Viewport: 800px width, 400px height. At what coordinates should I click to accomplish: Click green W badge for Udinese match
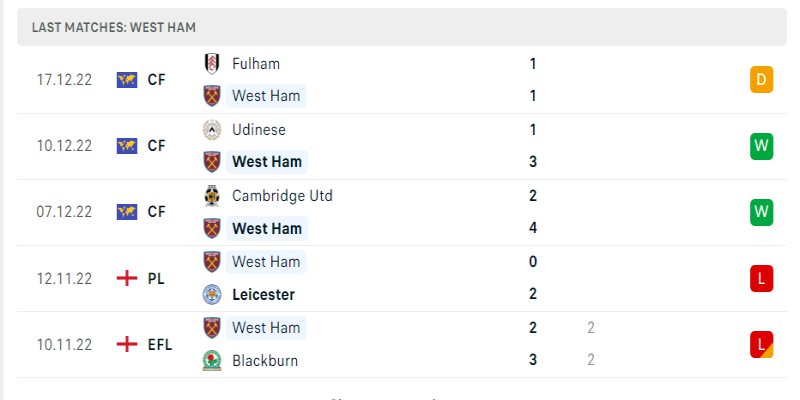[761, 146]
